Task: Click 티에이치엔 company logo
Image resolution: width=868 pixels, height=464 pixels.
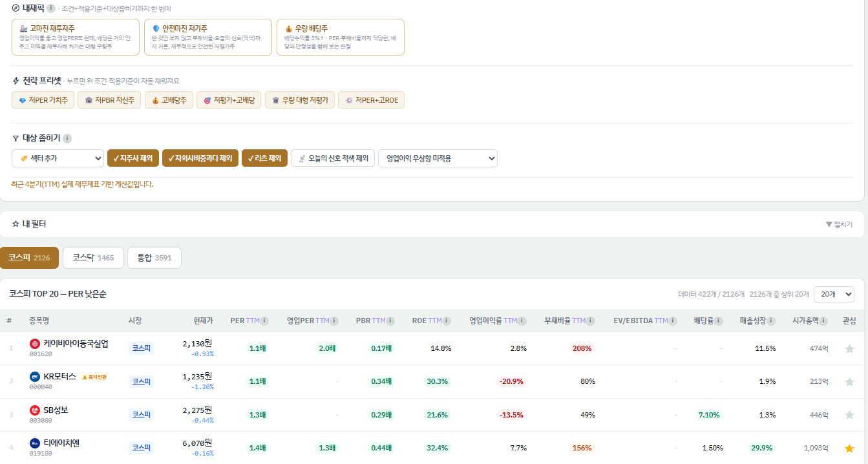Action: point(35,443)
